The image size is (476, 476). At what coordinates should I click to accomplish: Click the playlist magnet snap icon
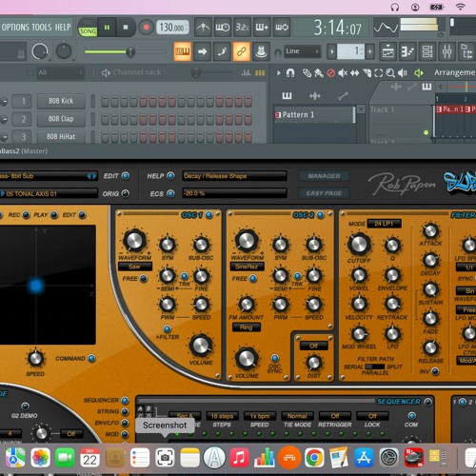coord(290,73)
